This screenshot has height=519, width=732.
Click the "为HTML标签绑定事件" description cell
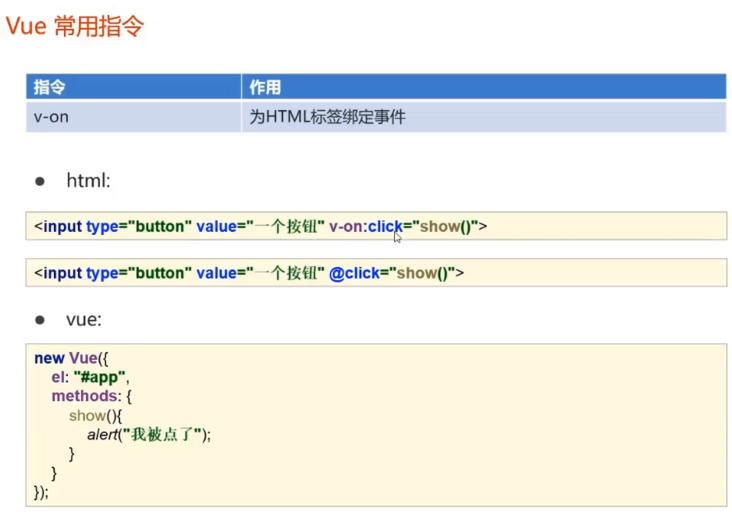[327, 117]
